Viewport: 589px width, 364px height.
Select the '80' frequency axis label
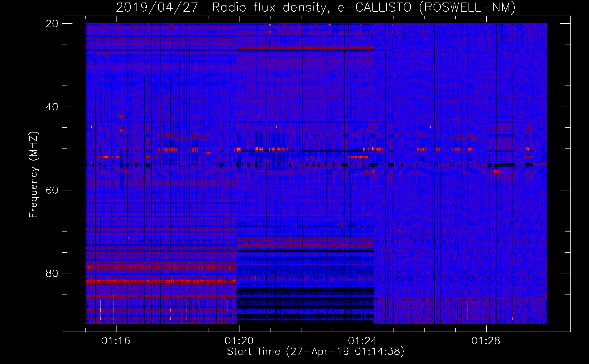(52, 273)
